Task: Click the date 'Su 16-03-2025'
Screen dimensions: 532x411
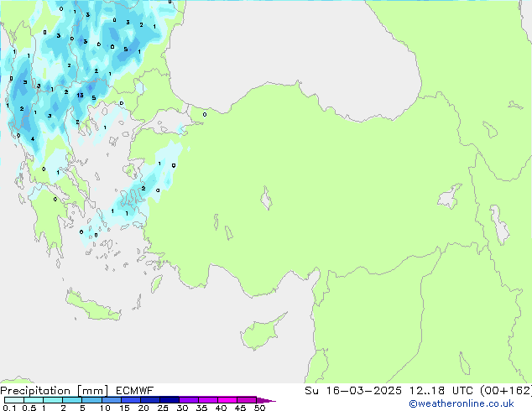Action: pyautogui.click(x=353, y=391)
